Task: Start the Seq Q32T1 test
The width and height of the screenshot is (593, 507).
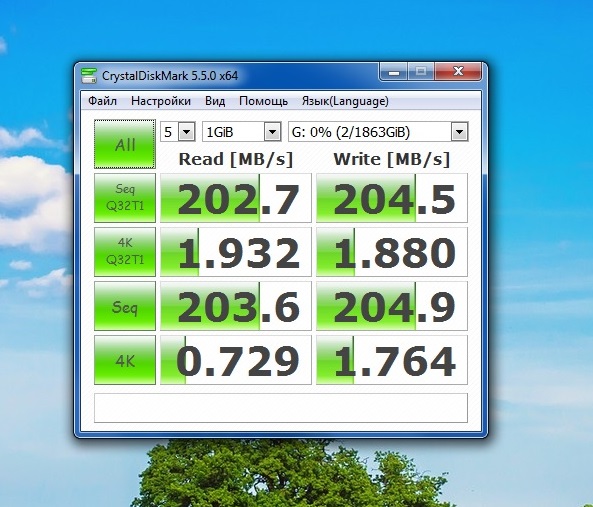Action: point(125,198)
